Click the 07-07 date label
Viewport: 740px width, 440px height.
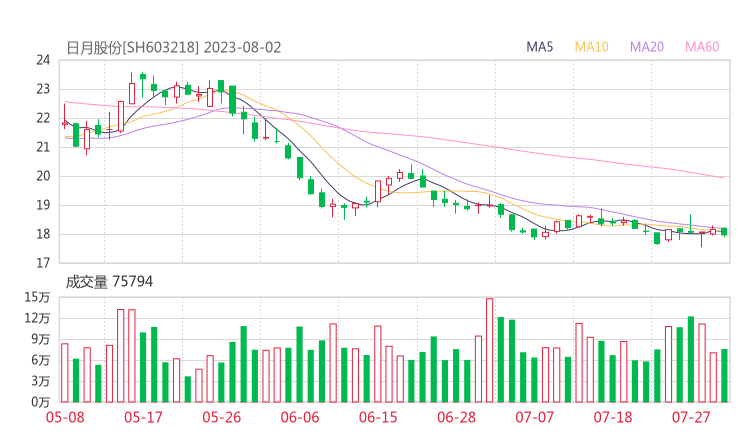[535, 417]
